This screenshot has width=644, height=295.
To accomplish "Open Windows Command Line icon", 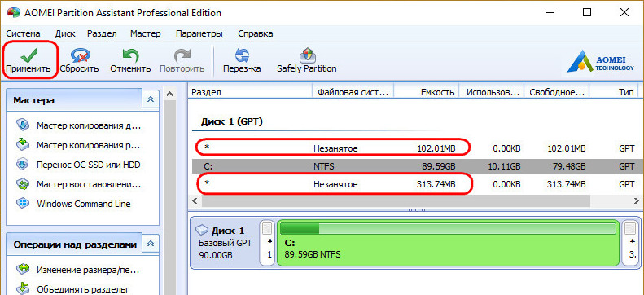I will (22, 204).
